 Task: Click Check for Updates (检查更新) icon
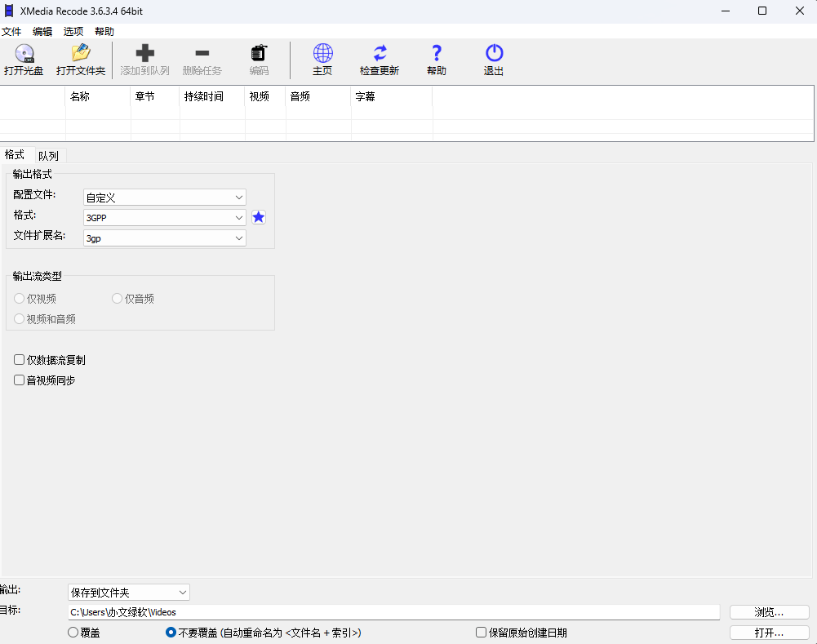click(380, 53)
